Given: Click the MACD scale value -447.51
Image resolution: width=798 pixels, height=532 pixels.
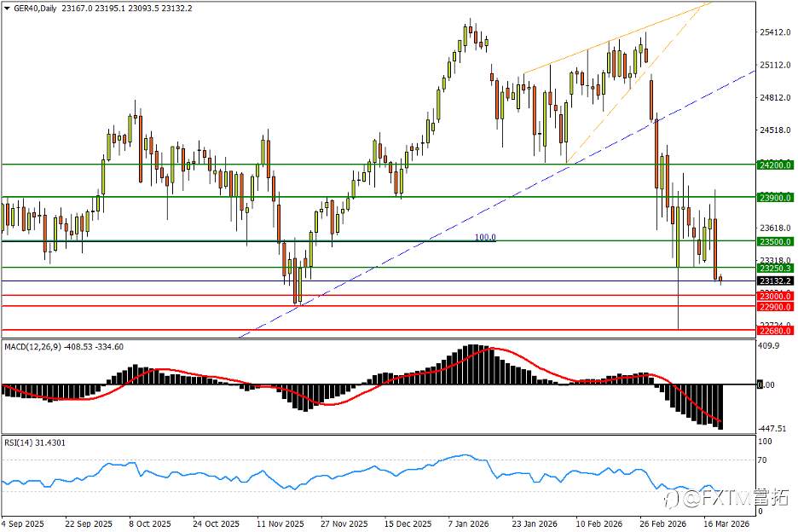Looking at the screenshot, I should 772,429.
